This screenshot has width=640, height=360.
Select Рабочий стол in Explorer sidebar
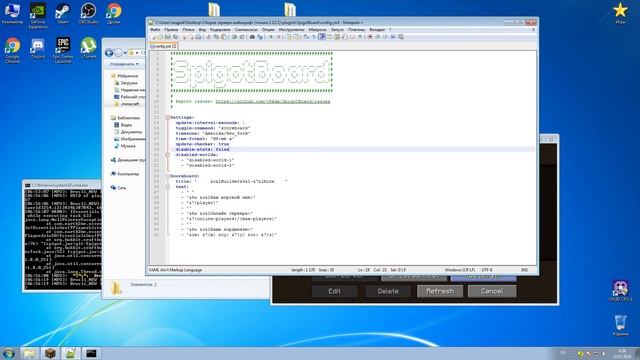[x=130, y=97]
